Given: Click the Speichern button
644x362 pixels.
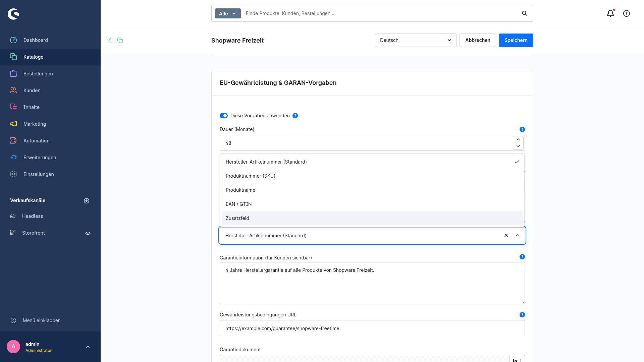Looking at the screenshot, I should (x=516, y=40).
